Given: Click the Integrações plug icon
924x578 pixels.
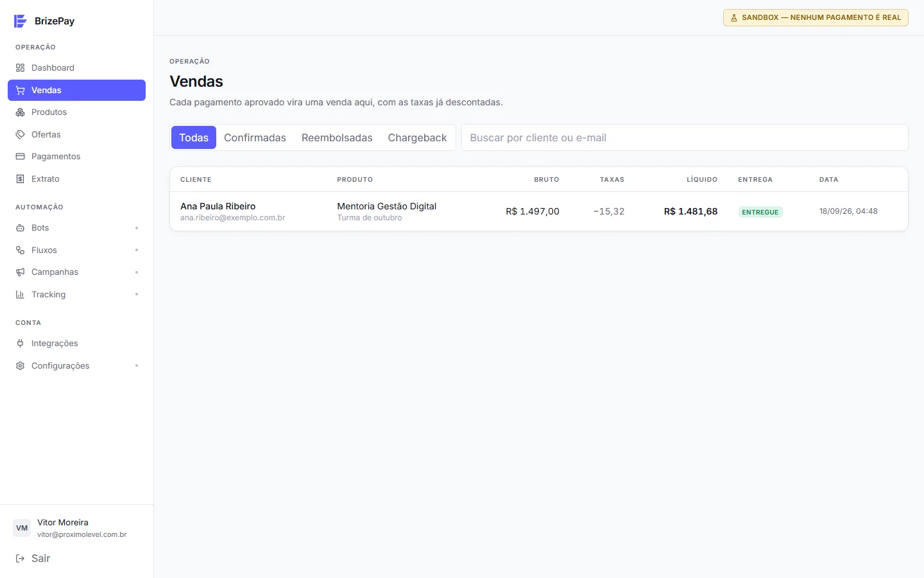Looking at the screenshot, I should (20, 344).
